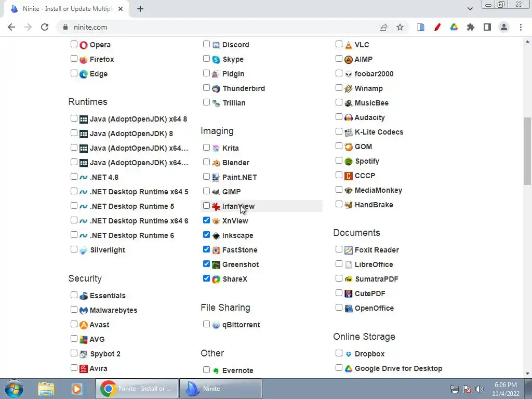
Task: Click the Blender icon
Action: click(216, 163)
